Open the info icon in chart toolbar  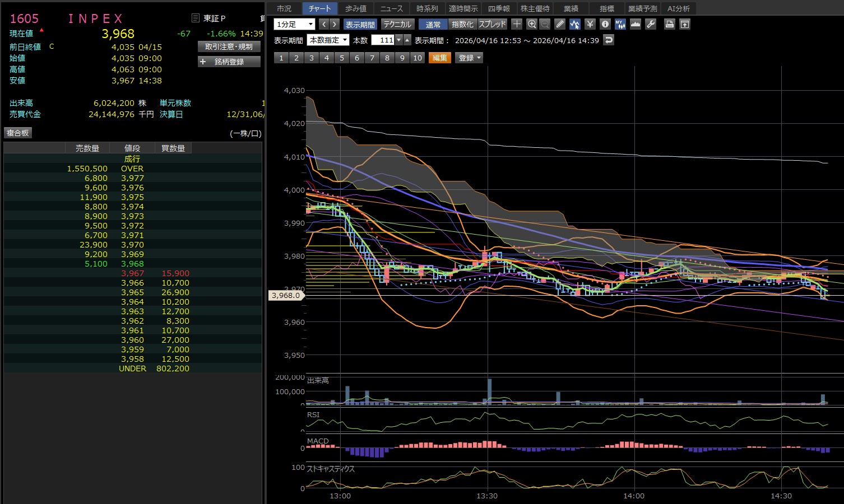point(605,24)
